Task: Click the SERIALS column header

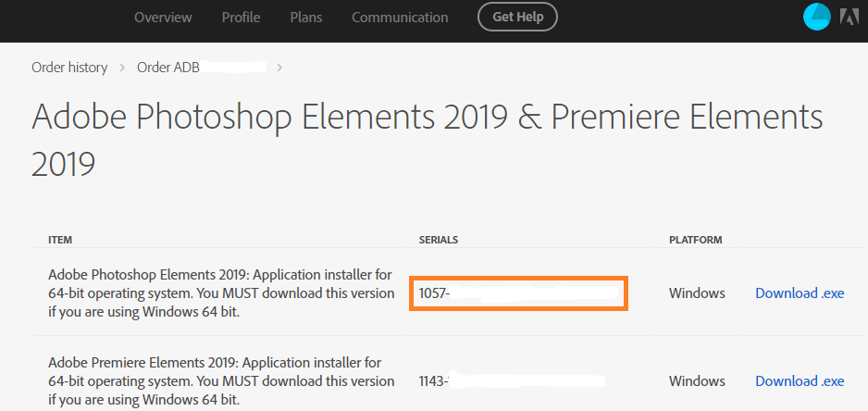Action: pyautogui.click(x=439, y=240)
